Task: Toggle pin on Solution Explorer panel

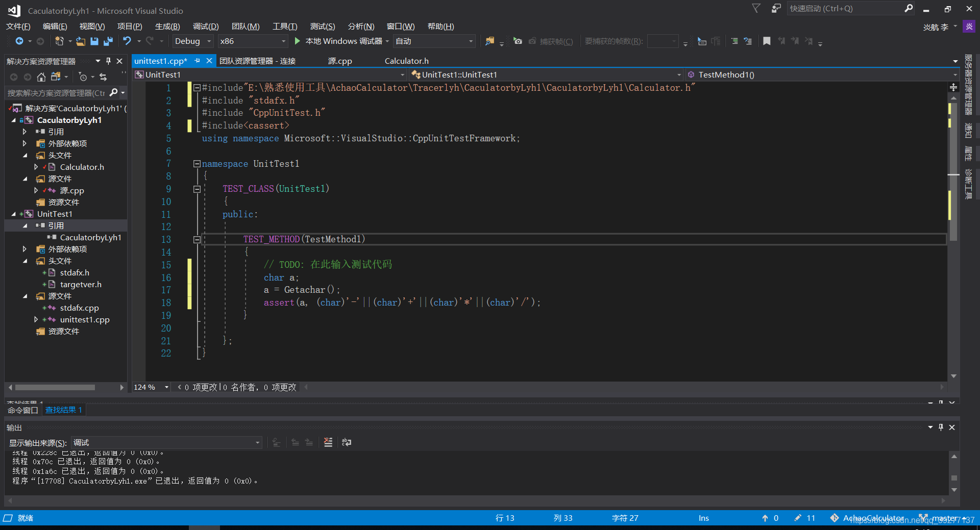Action: (x=108, y=61)
